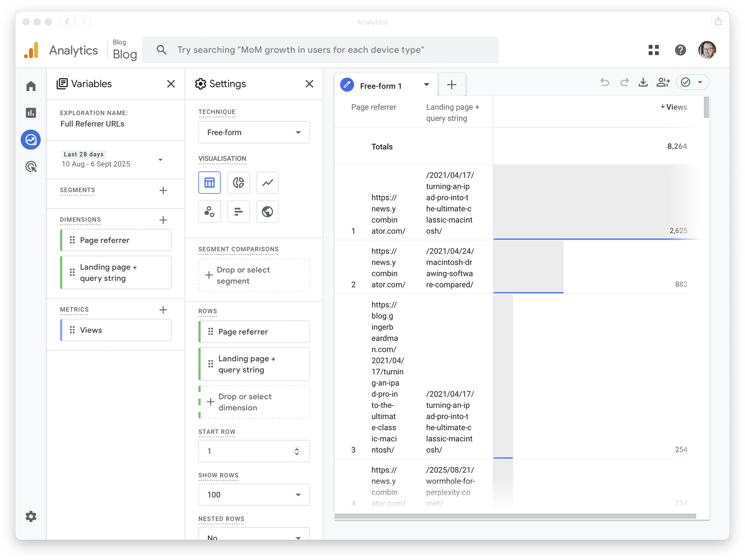Undo the last change
This screenshot has height=560, width=745.
[605, 82]
